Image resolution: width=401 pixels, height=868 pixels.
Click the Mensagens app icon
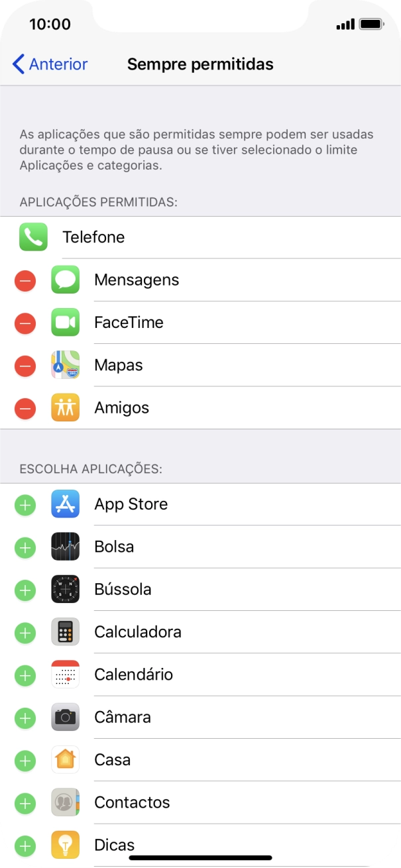point(65,280)
